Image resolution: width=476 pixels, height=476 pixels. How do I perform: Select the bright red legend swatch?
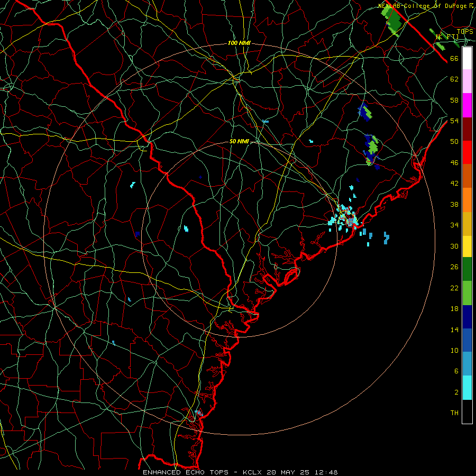pos(467,152)
